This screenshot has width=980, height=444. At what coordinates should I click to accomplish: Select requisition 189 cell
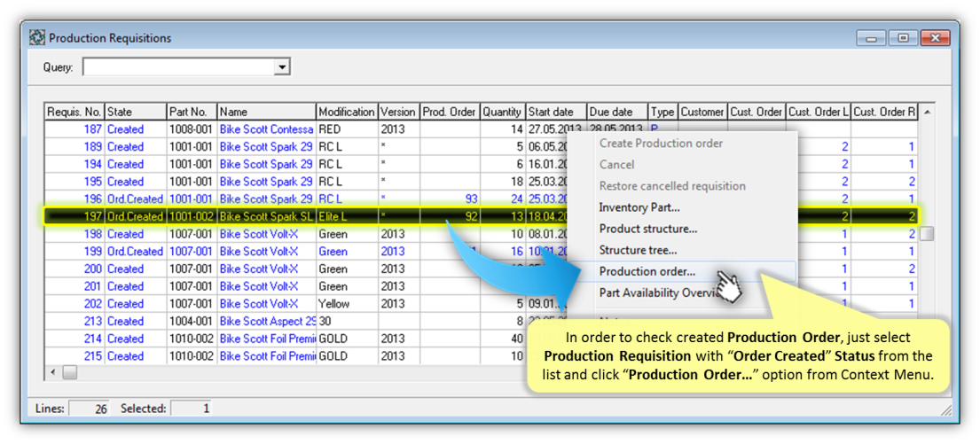point(74,147)
